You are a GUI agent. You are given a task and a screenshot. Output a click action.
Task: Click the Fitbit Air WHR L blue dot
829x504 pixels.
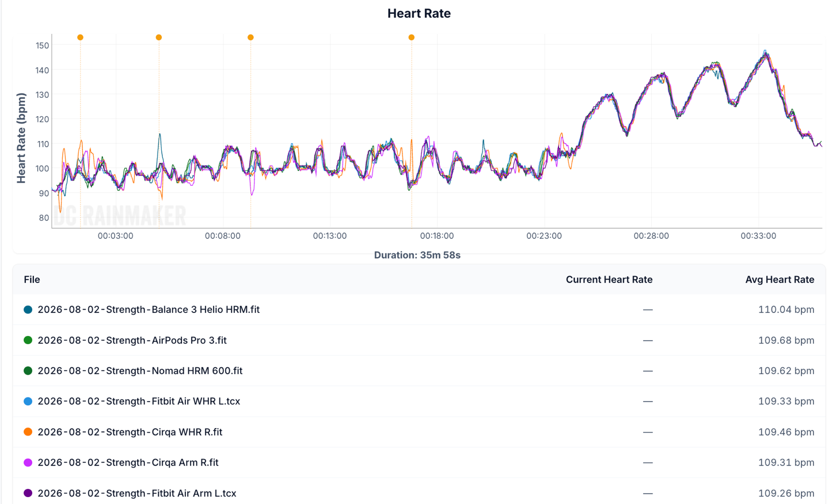[x=28, y=402]
